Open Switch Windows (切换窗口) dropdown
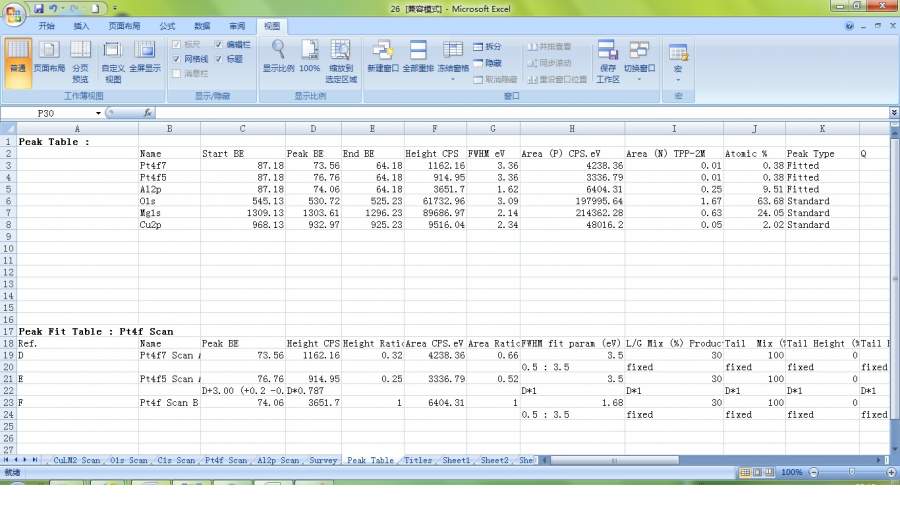 (x=639, y=62)
